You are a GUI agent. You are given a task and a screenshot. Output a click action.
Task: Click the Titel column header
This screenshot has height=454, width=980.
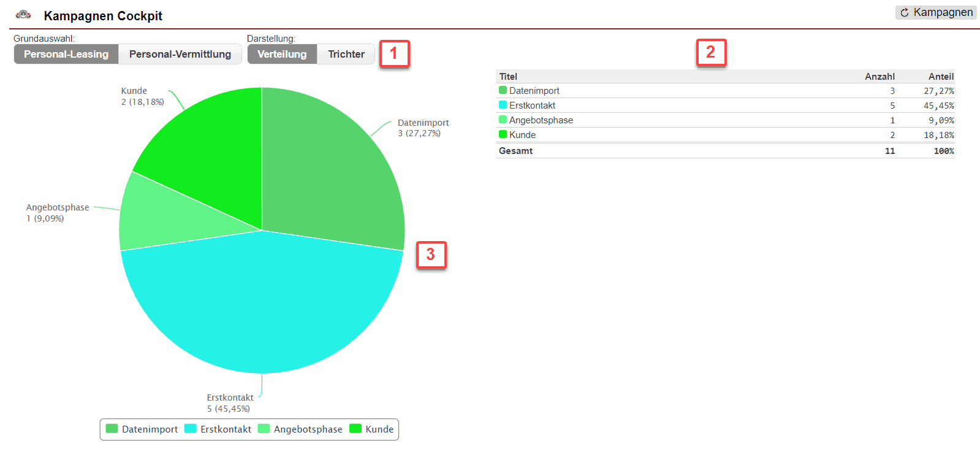(508, 77)
